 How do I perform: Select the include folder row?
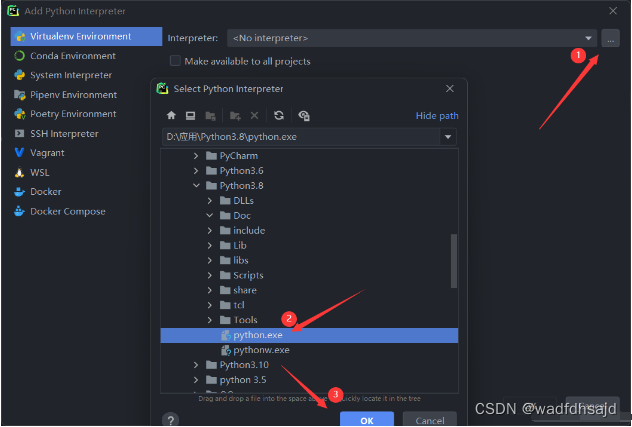(309, 230)
